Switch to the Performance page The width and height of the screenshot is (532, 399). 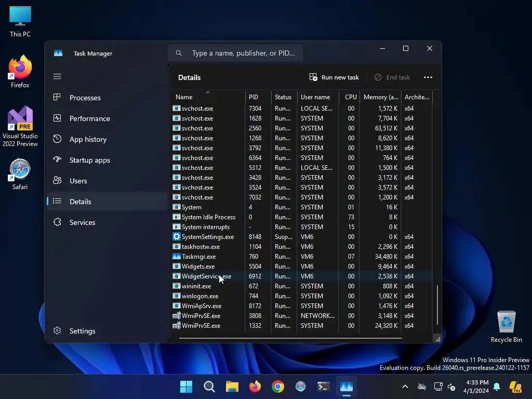click(x=107, y=118)
